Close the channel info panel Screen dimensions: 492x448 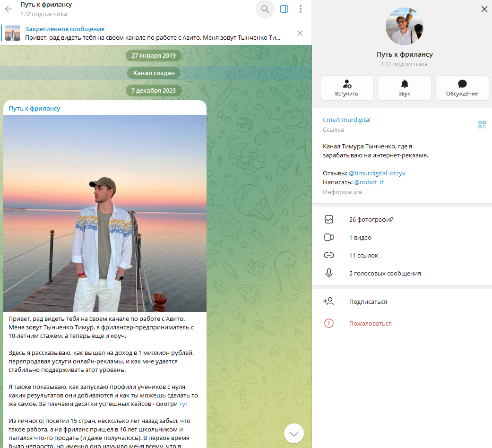point(484,9)
